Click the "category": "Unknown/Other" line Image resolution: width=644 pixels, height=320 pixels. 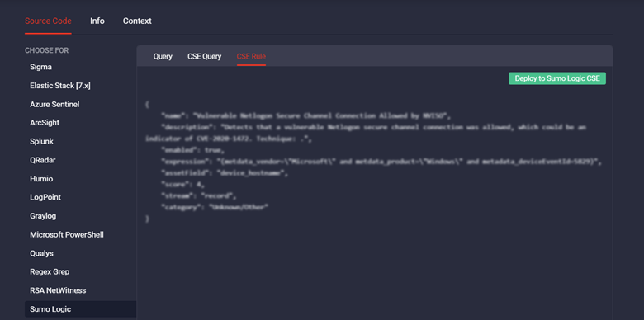(215, 208)
